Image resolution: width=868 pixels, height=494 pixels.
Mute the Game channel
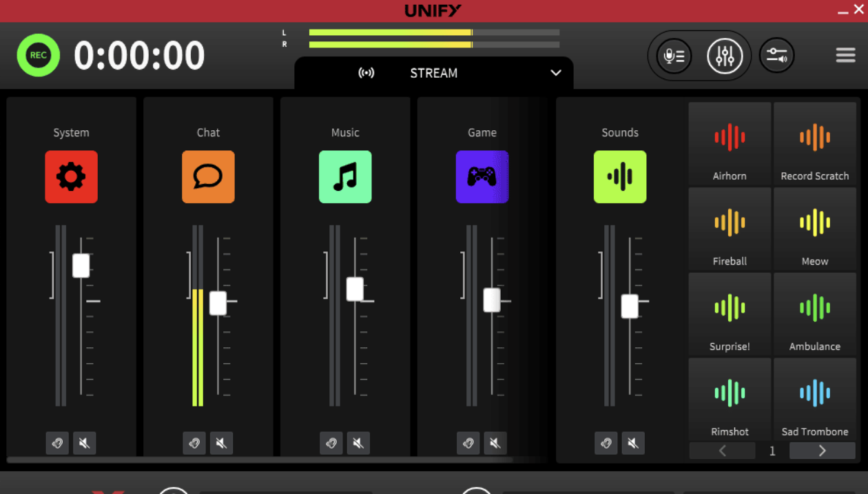[495, 443]
